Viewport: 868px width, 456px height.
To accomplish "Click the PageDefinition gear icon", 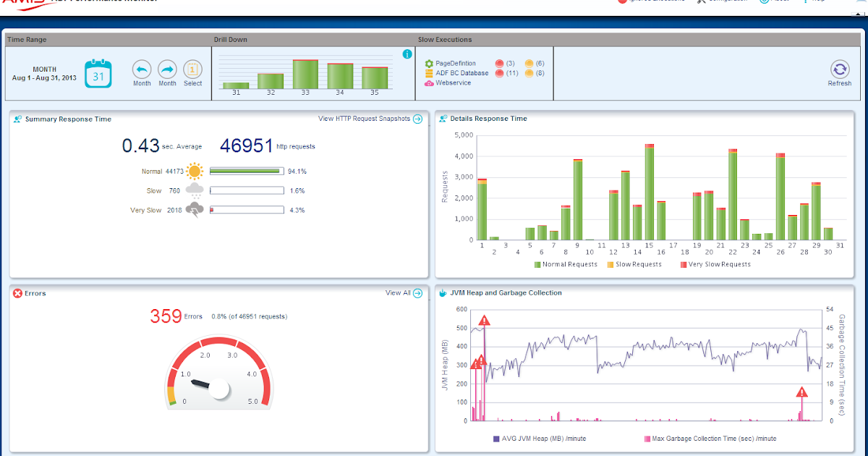I will click(429, 63).
